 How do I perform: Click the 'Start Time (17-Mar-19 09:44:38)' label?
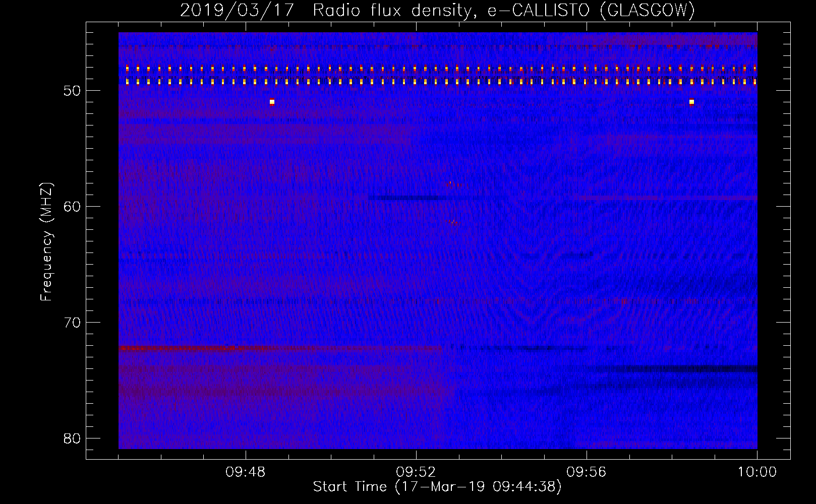437,487
